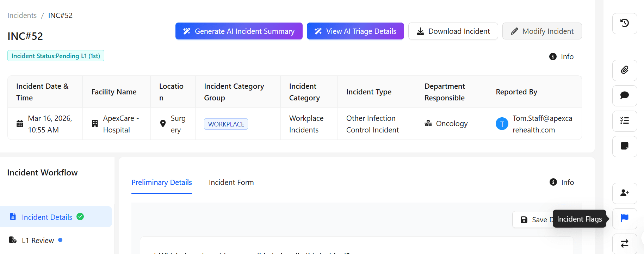The width and height of the screenshot is (644, 254).
Task: Open View AI Triage Details
Action: [355, 31]
